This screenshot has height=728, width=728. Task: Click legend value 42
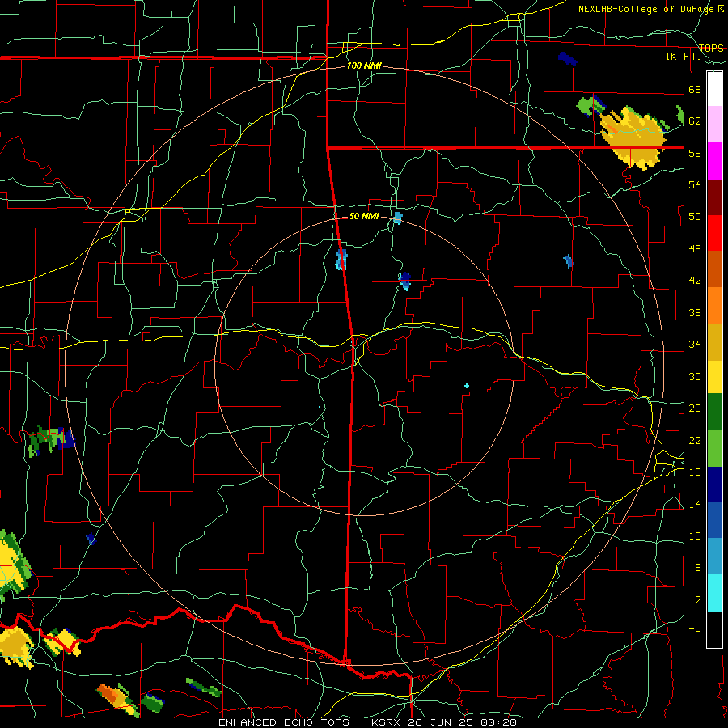[695, 281]
